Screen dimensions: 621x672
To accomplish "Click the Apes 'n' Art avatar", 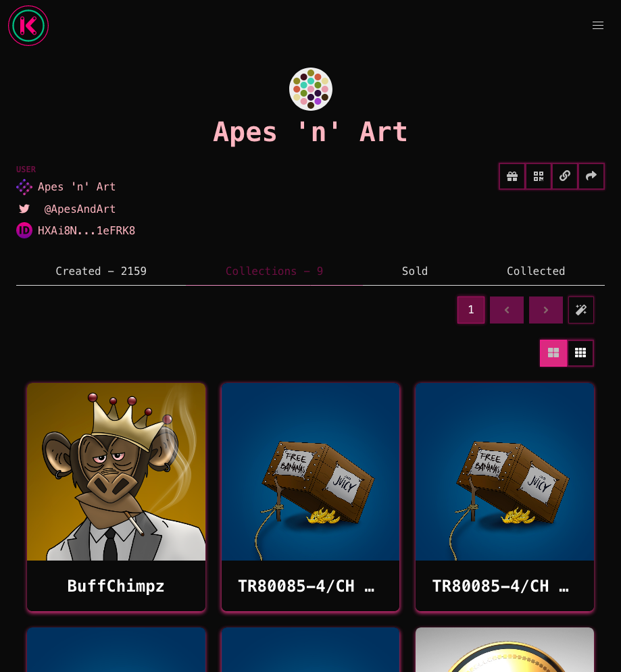I will [x=311, y=89].
